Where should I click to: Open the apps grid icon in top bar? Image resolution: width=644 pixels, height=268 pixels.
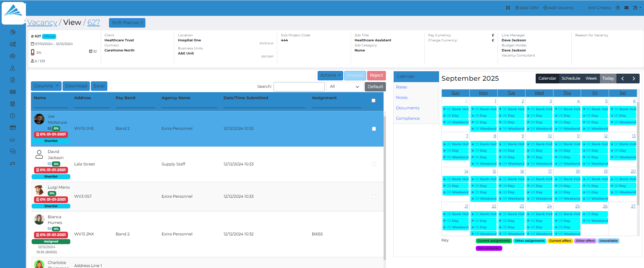508,8
